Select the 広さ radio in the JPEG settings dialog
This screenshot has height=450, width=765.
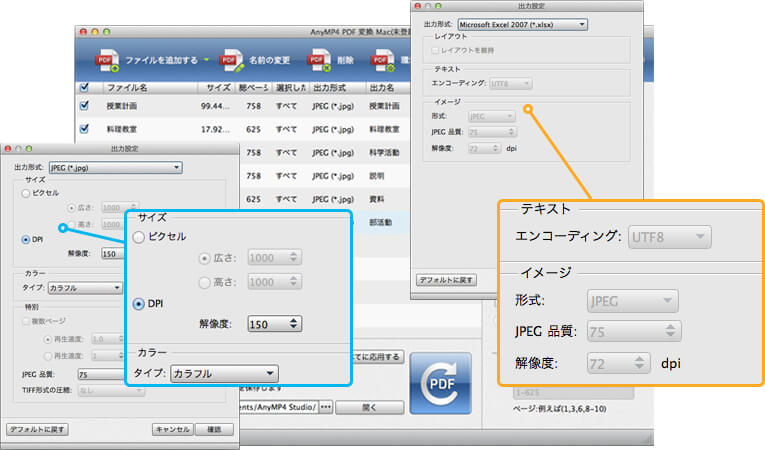[71, 208]
